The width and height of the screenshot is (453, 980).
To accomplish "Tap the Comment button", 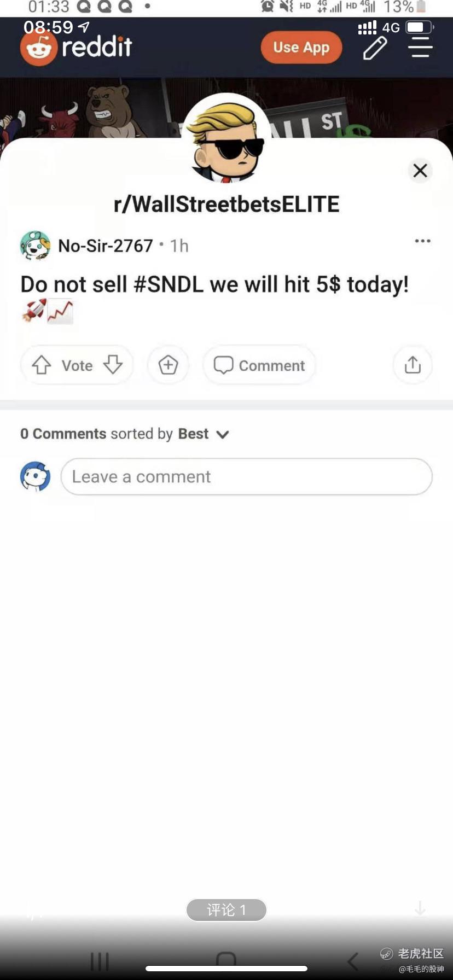I will tap(259, 365).
